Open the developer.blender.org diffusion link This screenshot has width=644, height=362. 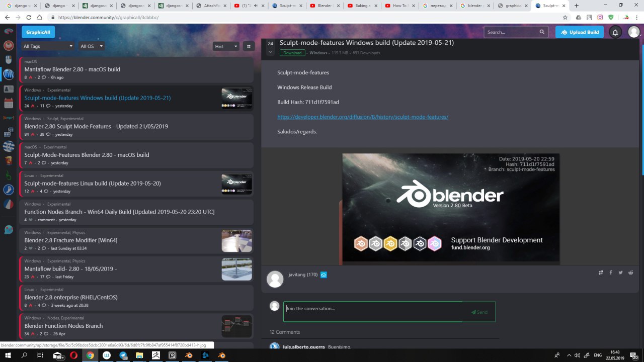363,117
